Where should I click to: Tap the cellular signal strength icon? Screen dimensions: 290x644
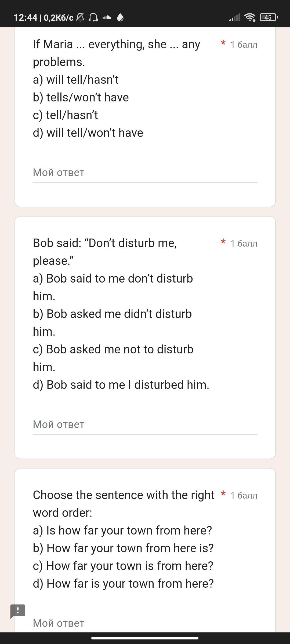(x=234, y=18)
